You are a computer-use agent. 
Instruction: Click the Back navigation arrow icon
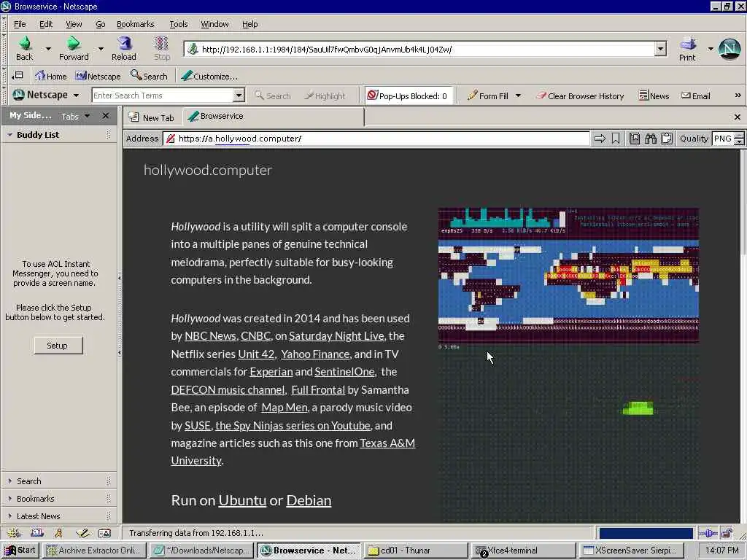24,44
